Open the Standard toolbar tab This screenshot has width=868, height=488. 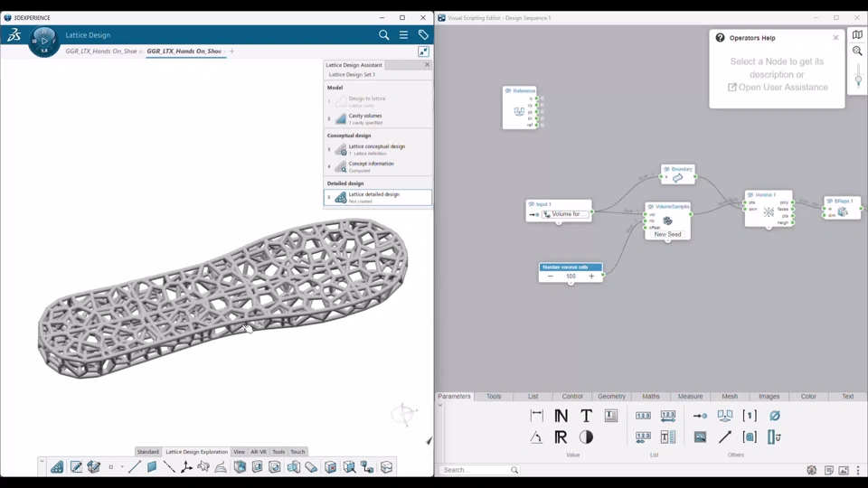click(x=147, y=452)
